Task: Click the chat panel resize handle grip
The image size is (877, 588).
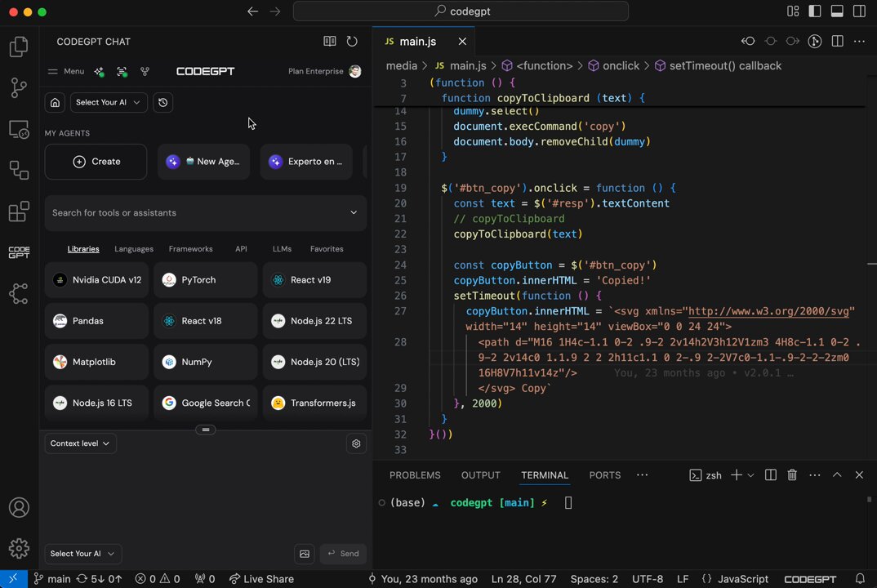Action: (205, 430)
